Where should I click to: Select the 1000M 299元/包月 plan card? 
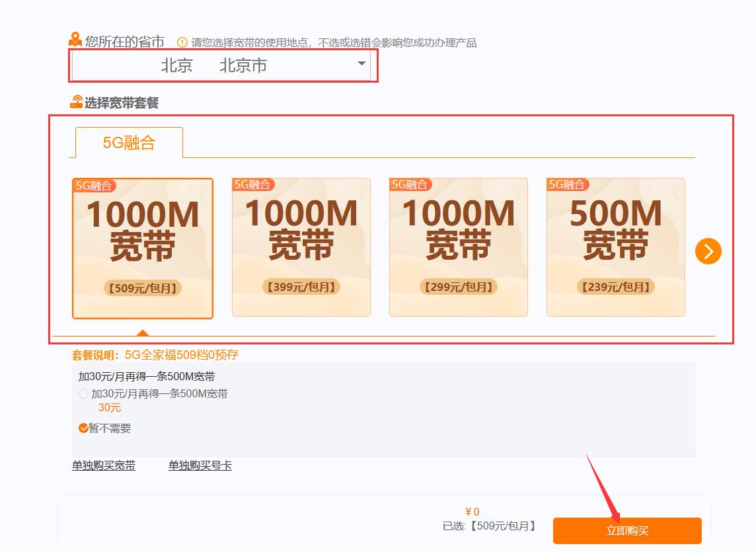459,247
